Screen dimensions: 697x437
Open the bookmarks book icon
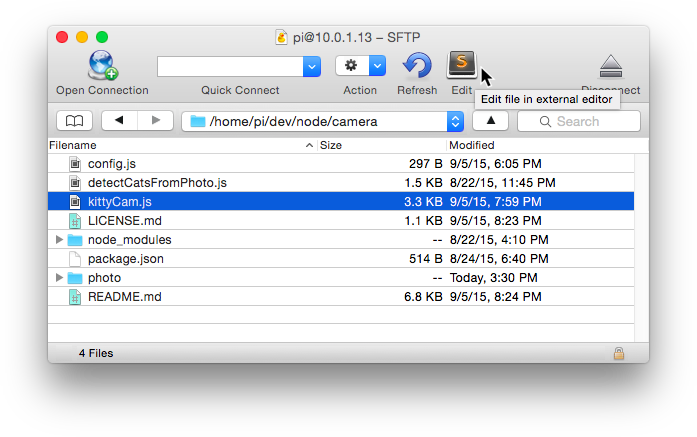(74, 121)
